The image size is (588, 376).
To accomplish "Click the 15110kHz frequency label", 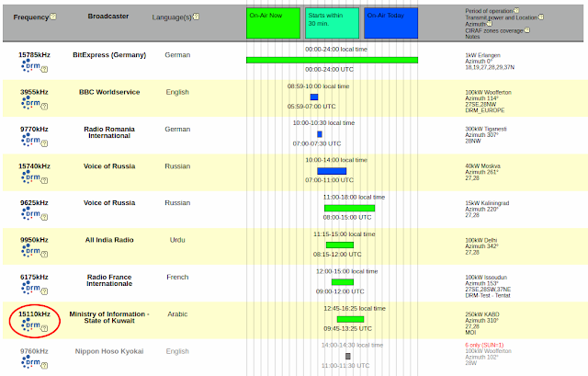I will pos(34,314).
